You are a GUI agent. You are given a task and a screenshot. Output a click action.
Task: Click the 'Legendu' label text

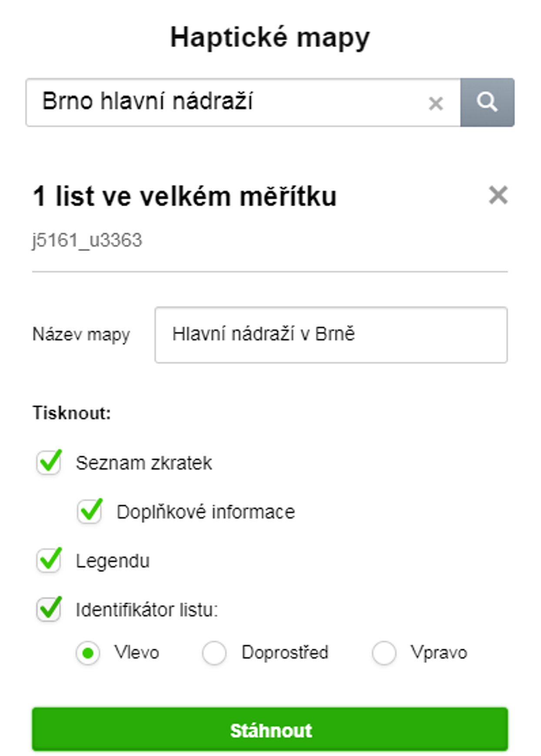tap(113, 561)
